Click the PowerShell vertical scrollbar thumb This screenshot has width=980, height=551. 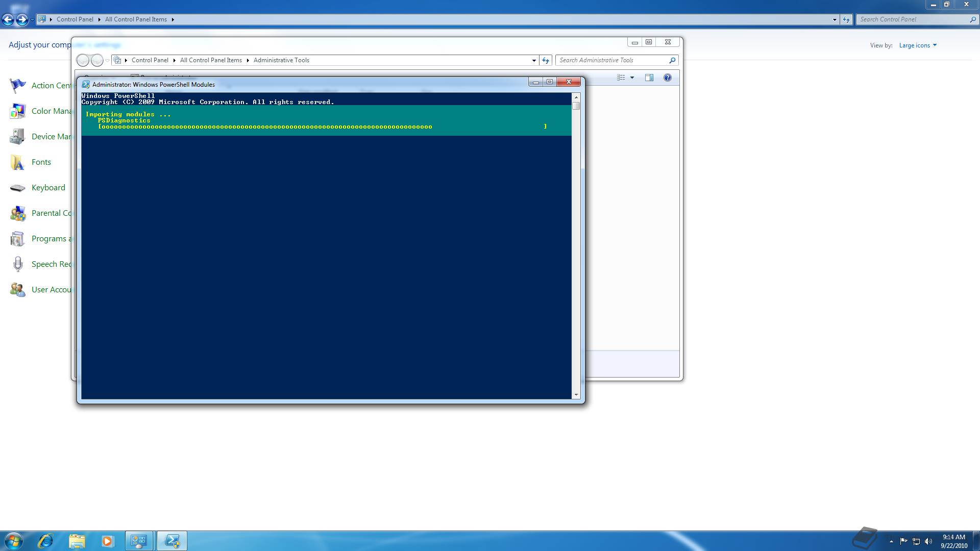(x=576, y=106)
